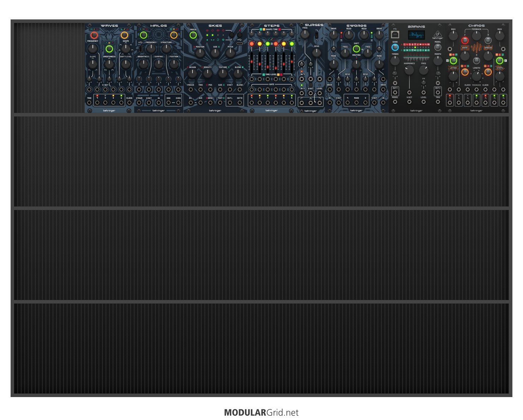This screenshot has width=523, height=420.
Task: Toggle the red-ringed t button on Chaos
Action: (x=465, y=40)
